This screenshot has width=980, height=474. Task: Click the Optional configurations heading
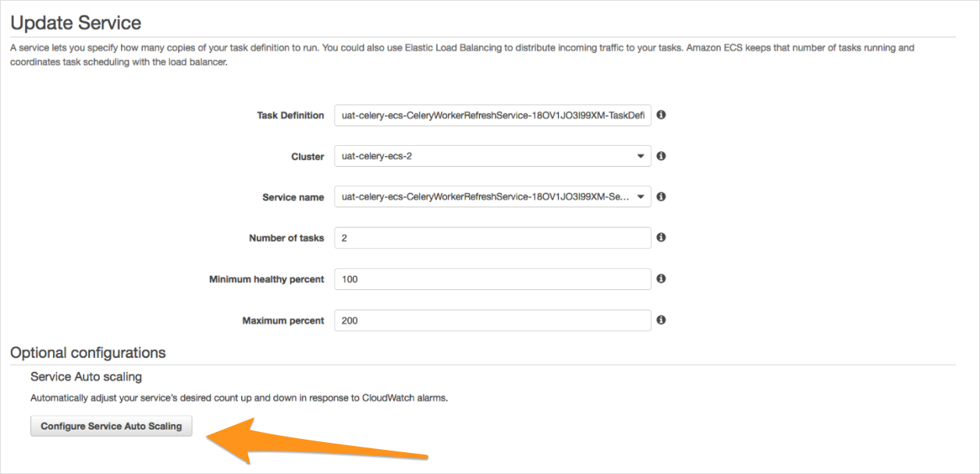click(88, 352)
